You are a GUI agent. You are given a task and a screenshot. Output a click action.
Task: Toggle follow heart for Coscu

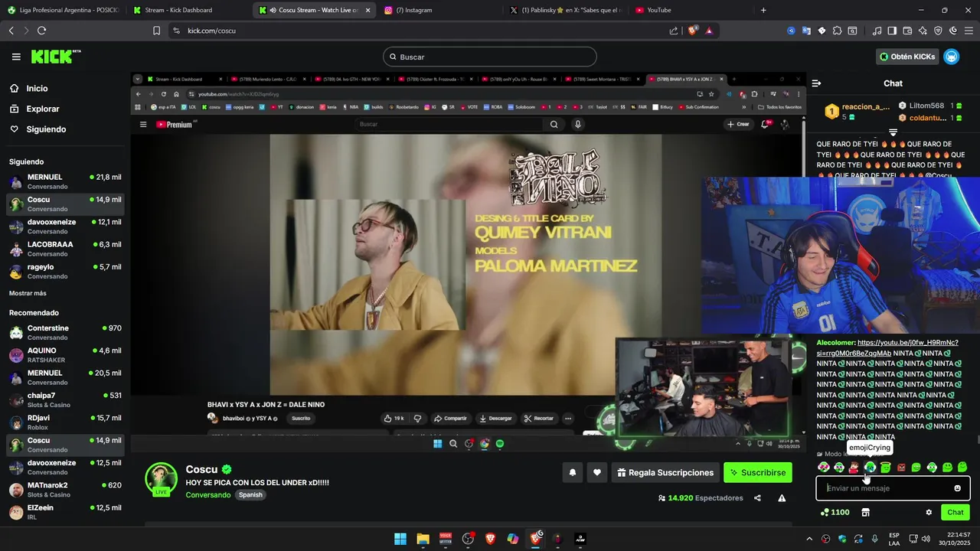coord(597,473)
